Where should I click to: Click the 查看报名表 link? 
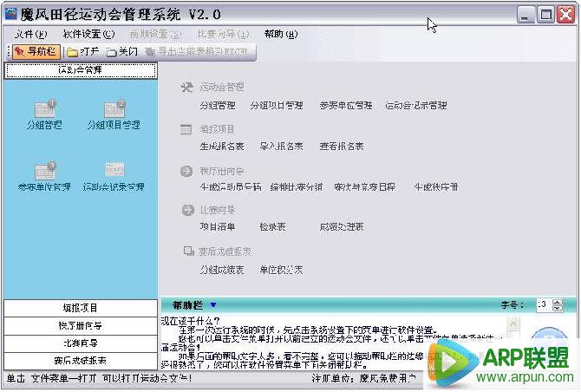[342, 147]
